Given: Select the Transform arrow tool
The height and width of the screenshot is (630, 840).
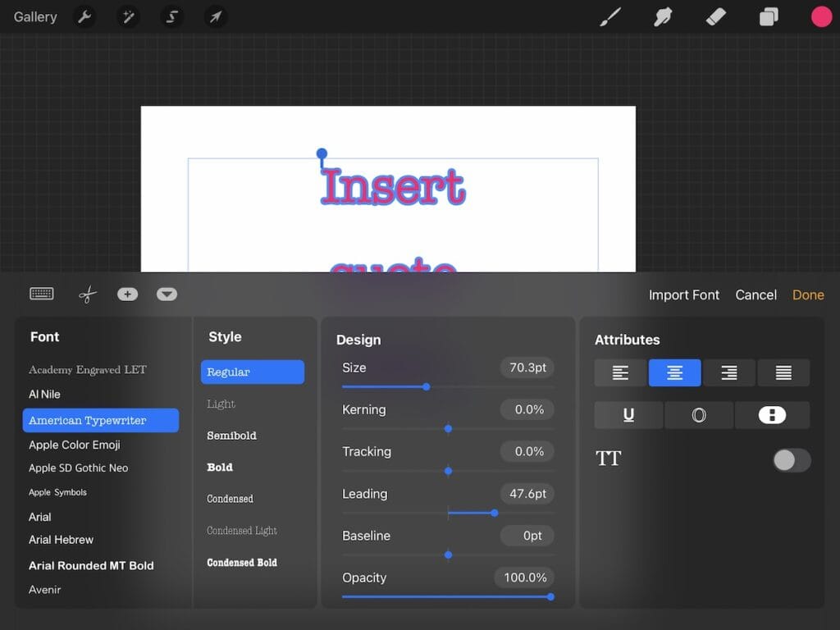Looking at the screenshot, I should (x=216, y=17).
